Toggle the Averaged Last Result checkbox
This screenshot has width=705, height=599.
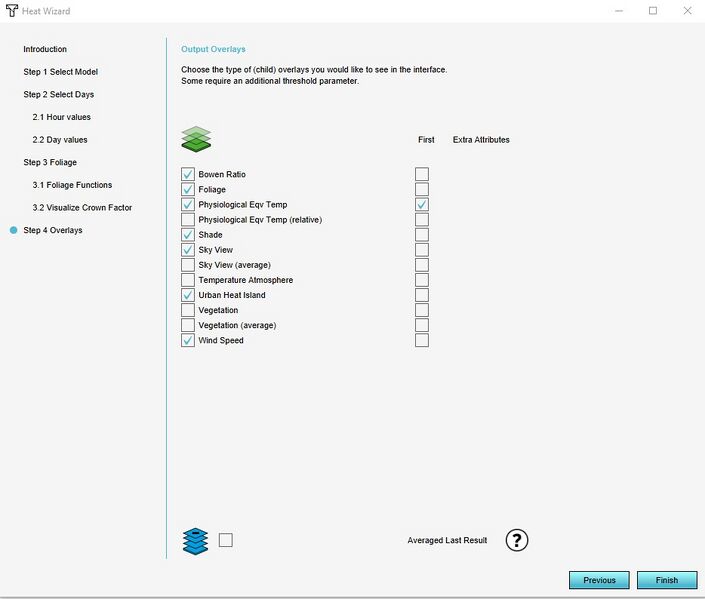tap(226, 541)
